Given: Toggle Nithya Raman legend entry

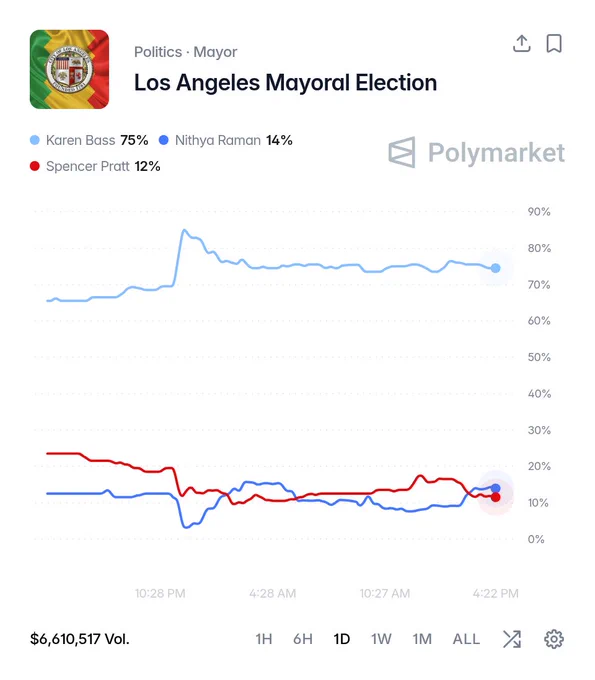Looking at the screenshot, I should (x=226, y=140).
